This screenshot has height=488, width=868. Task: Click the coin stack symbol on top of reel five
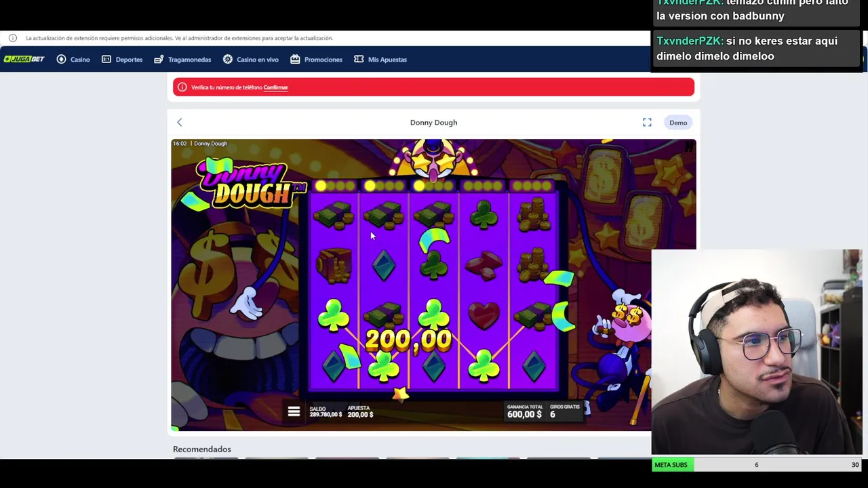tap(533, 215)
